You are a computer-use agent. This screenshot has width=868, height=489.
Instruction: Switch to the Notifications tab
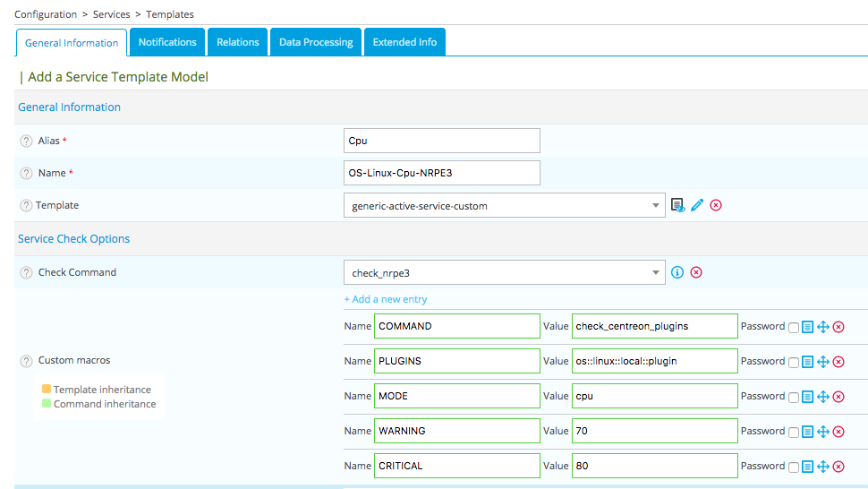tap(167, 42)
